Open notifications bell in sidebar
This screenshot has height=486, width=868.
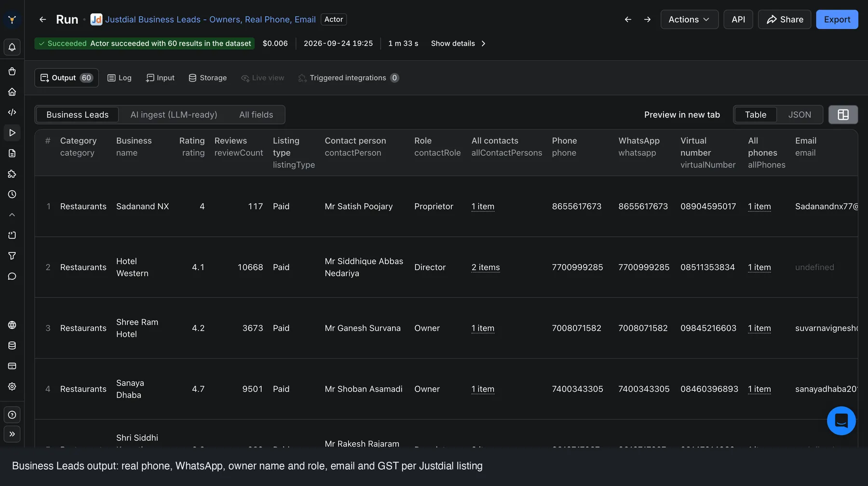click(12, 47)
